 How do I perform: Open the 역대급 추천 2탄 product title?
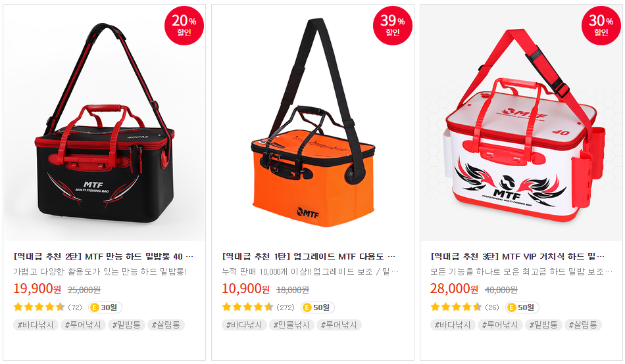pyautogui.click(x=103, y=256)
